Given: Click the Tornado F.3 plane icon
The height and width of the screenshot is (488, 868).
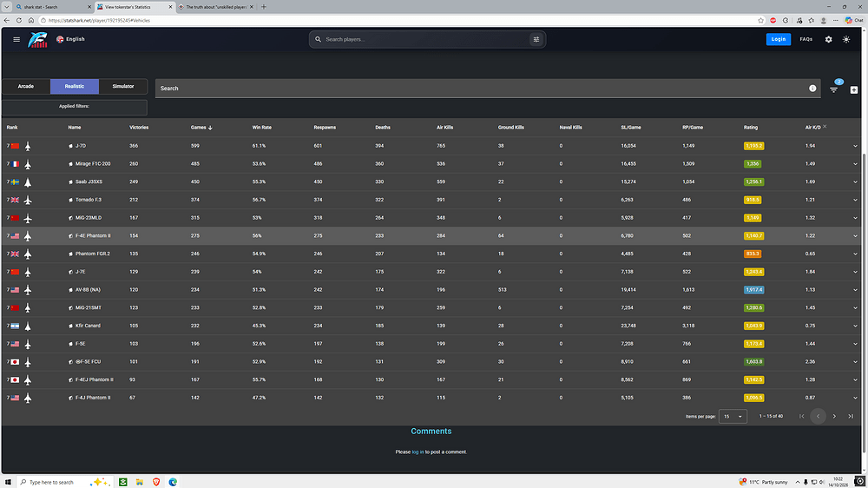Looking at the screenshot, I should (x=28, y=200).
